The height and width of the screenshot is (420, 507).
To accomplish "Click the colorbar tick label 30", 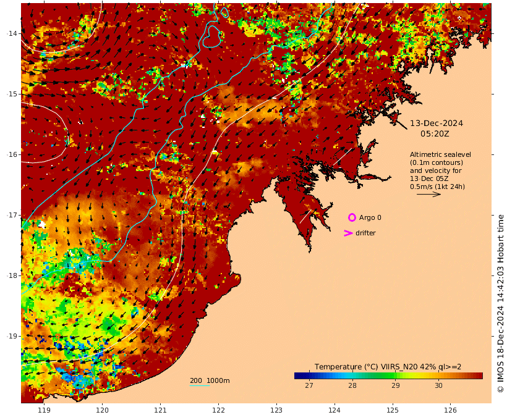I will tap(438, 385).
